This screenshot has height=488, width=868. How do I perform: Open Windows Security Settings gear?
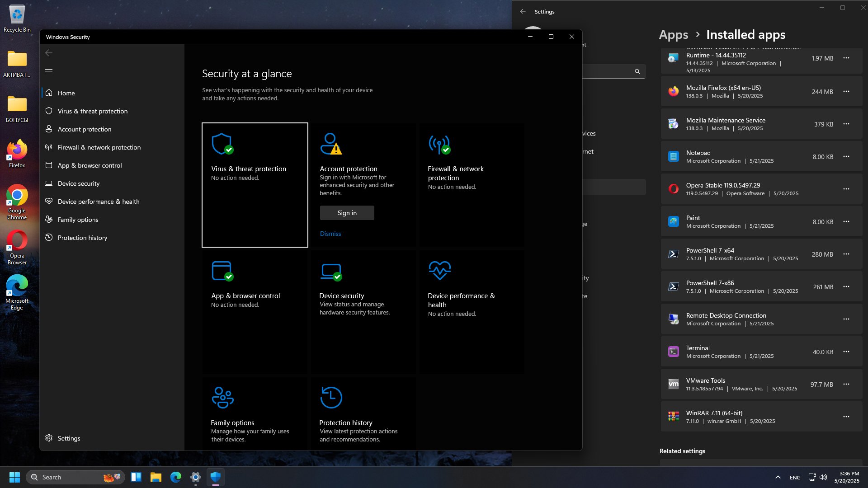63,438
